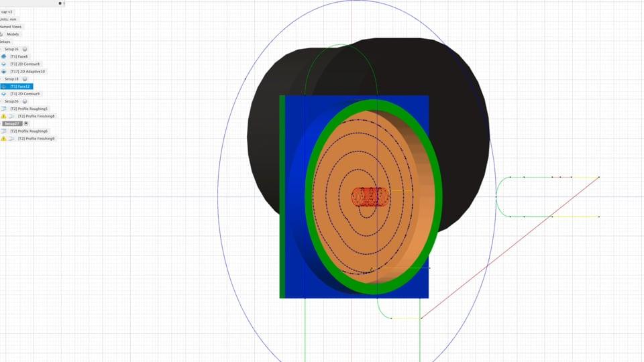Click the Profile Finishing9 turning icon

tap(11, 139)
